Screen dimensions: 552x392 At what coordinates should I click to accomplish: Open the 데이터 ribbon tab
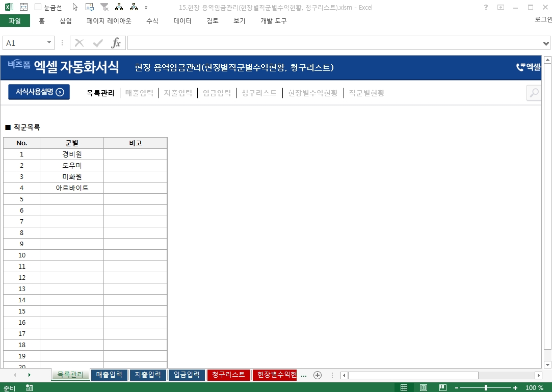pos(182,21)
